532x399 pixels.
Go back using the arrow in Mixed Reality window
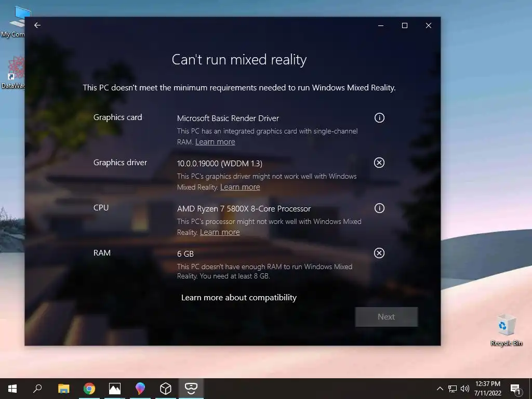click(x=37, y=25)
